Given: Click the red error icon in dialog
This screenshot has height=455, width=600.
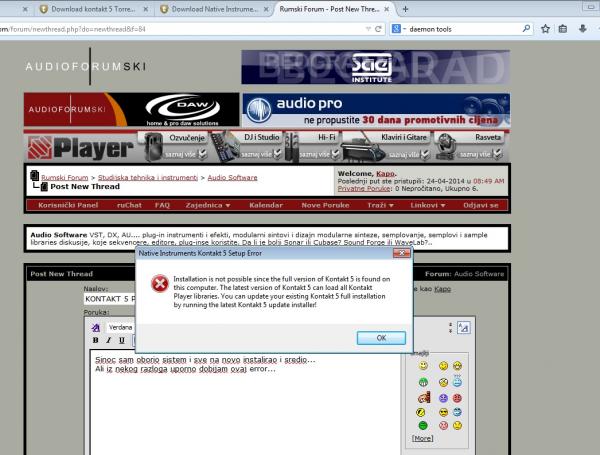Looking at the screenshot, I should (x=159, y=284).
